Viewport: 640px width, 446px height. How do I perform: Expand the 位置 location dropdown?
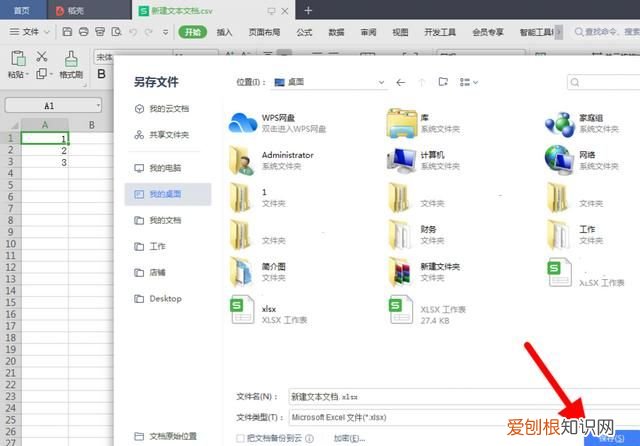pos(381,82)
